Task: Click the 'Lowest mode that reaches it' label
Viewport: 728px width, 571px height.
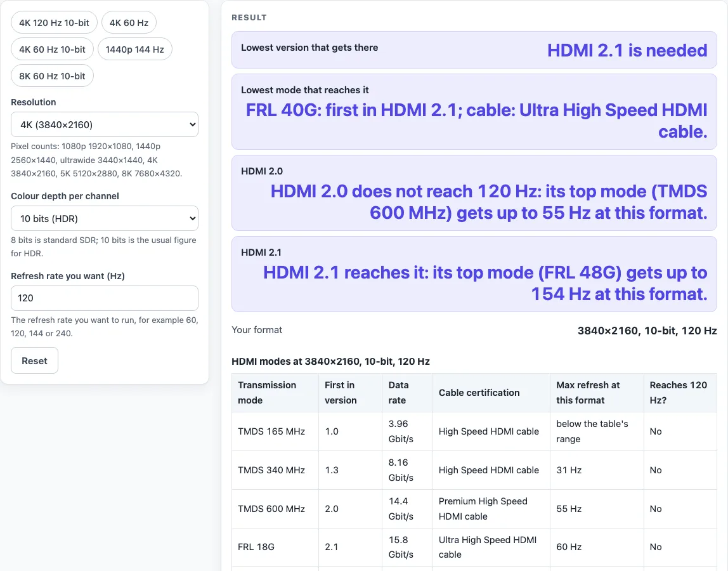Action: click(x=304, y=89)
